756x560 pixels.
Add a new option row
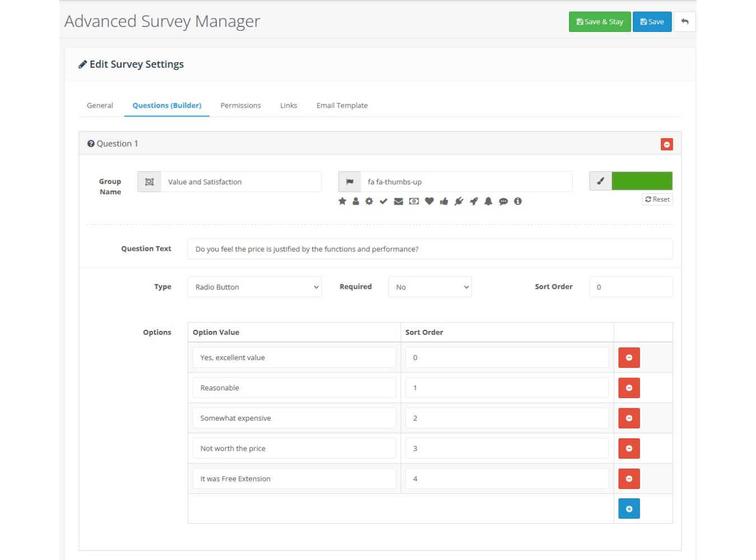(x=629, y=509)
